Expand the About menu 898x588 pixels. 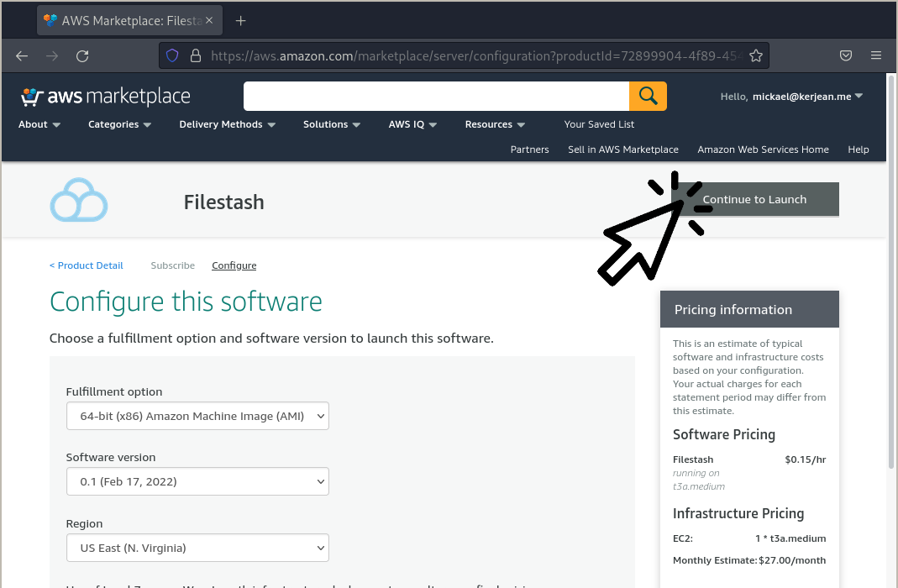[x=39, y=124]
